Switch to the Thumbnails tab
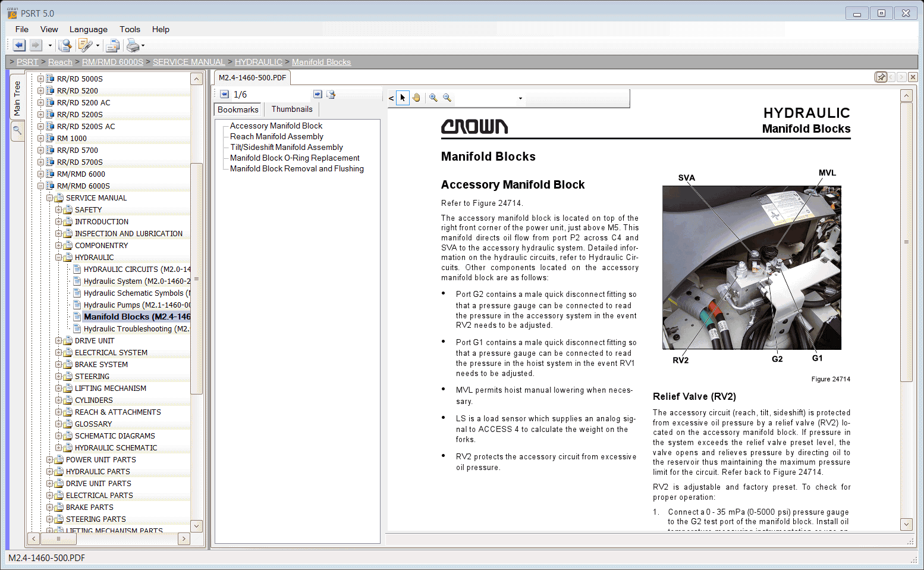The width and height of the screenshot is (924, 570). [292, 109]
